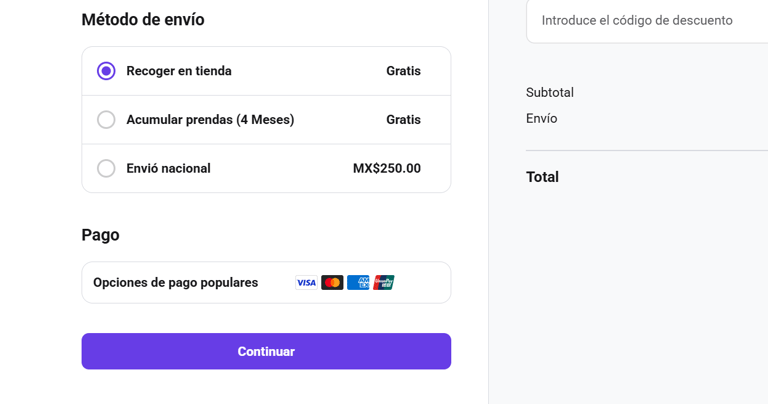The image size is (768, 404).
Task: Click the Acumular prendas (4 Meses) label
Action: point(210,120)
